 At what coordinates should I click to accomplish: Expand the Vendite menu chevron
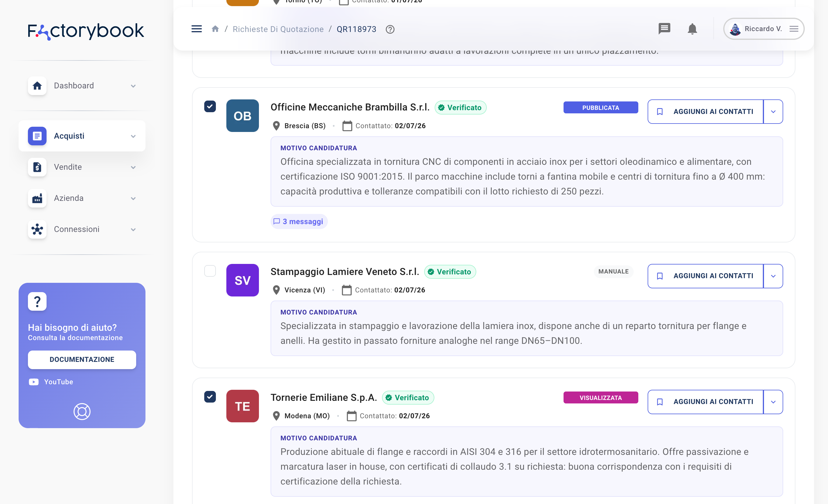tap(133, 167)
